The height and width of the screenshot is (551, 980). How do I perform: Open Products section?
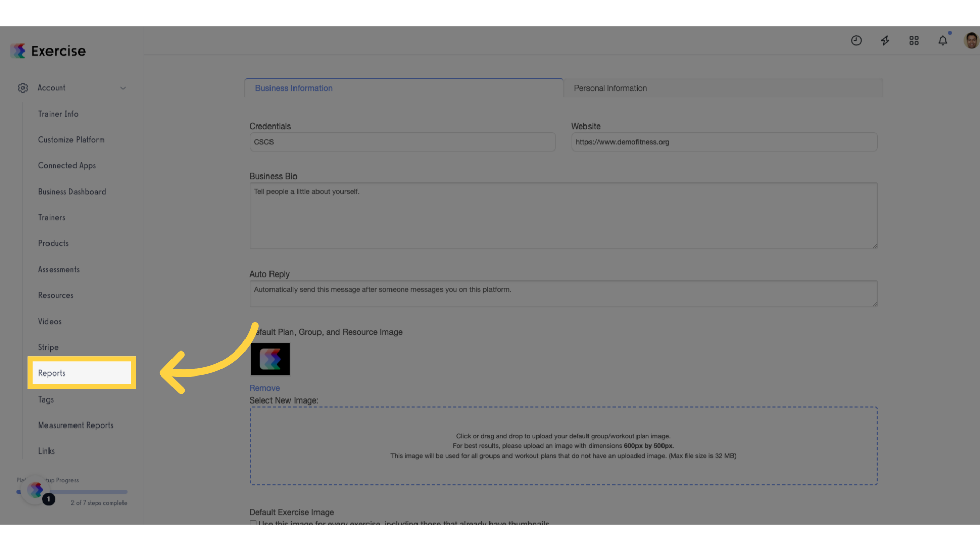coord(53,243)
